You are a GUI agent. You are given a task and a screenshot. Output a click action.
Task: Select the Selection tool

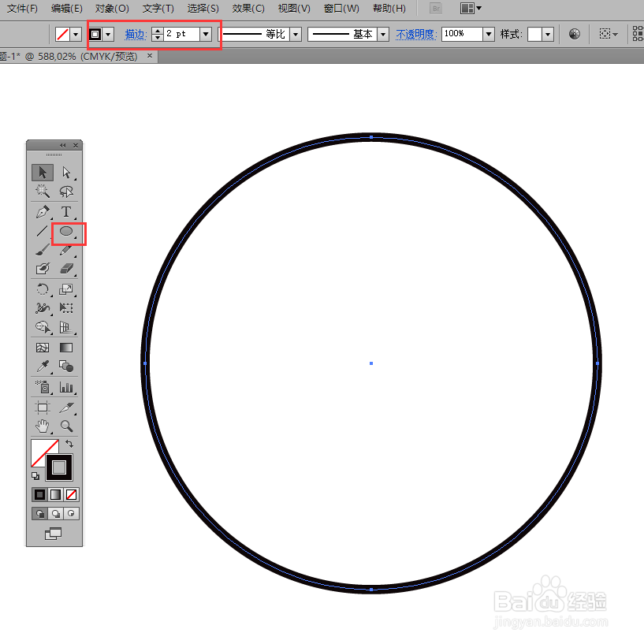pos(42,172)
